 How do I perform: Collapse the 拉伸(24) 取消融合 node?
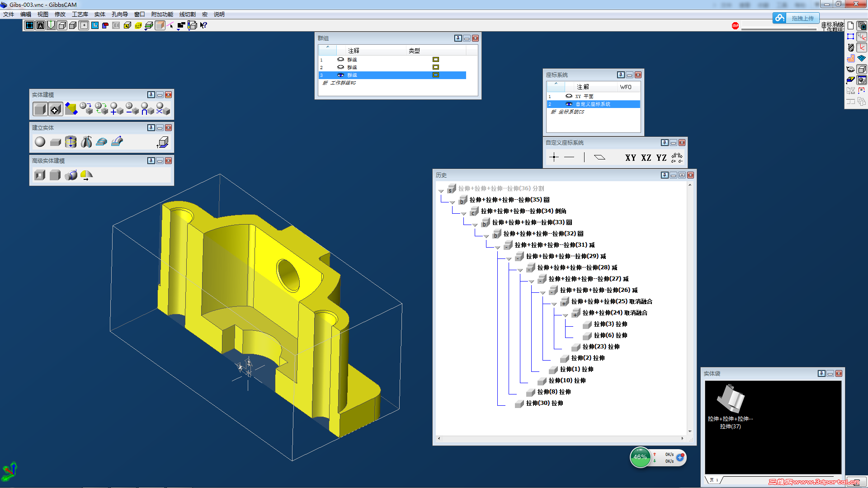tap(566, 315)
